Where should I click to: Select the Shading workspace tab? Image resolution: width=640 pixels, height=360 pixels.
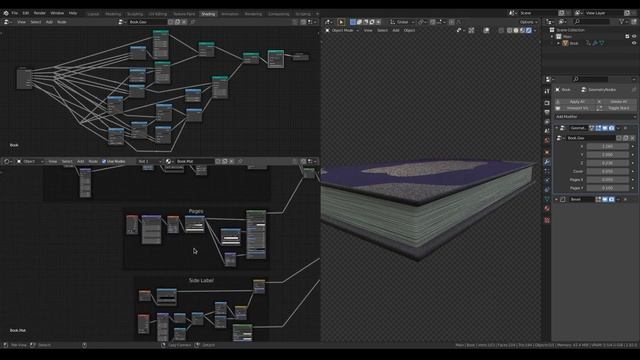[208, 14]
